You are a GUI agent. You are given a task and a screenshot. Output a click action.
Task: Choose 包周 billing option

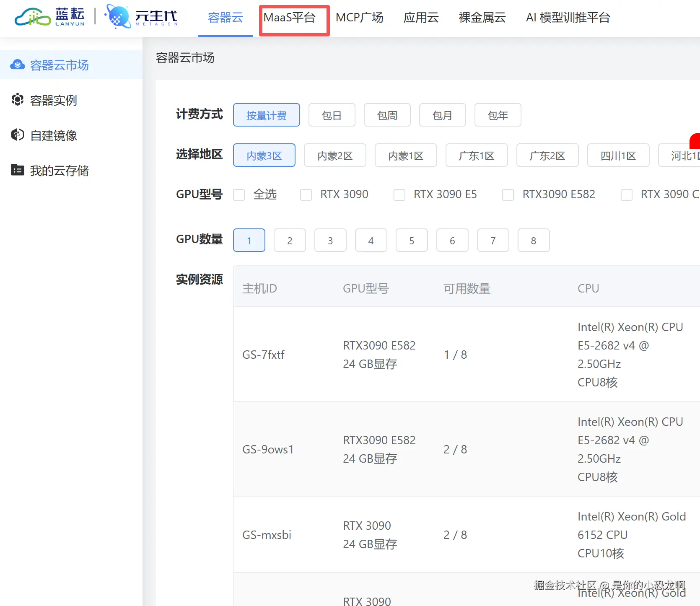[387, 115]
